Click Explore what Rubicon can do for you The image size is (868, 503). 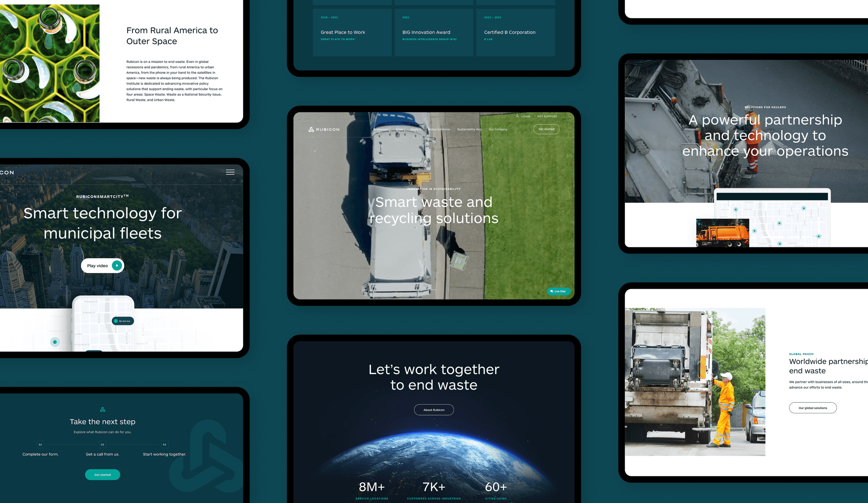102,432
